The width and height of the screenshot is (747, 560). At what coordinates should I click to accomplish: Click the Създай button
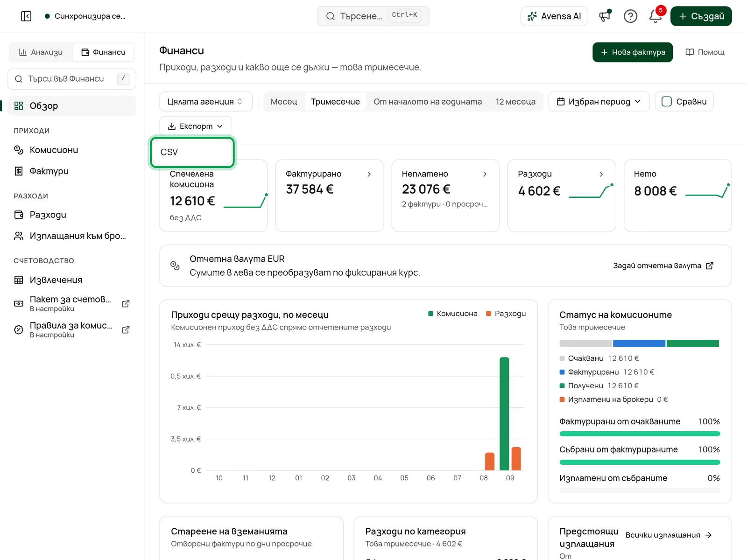pyautogui.click(x=701, y=16)
